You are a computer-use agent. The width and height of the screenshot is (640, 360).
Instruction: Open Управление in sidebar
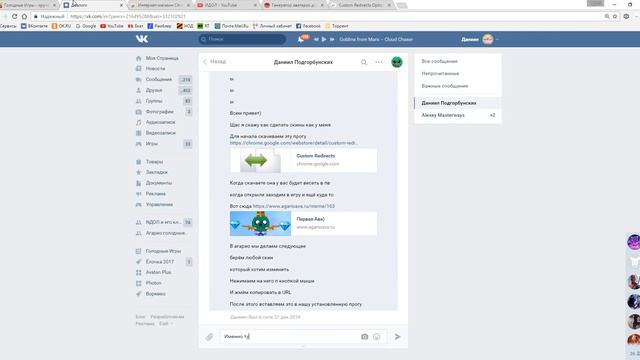click(159, 204)
